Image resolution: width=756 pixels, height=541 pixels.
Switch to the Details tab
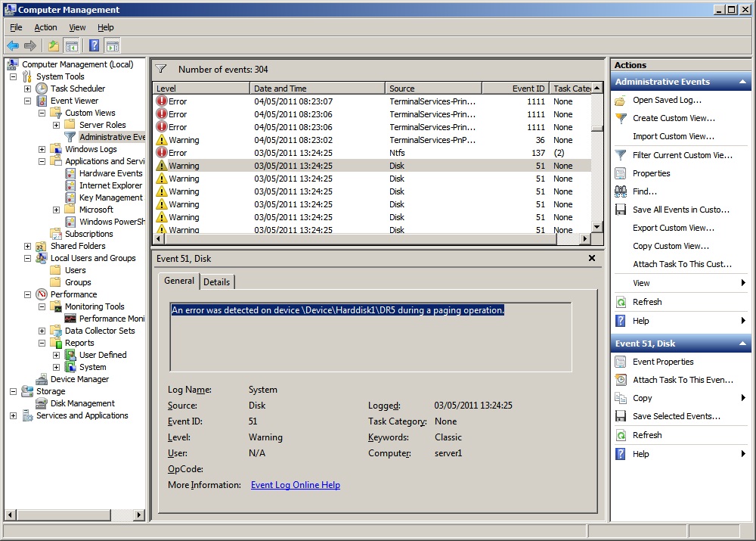click(x=217, y=281)
